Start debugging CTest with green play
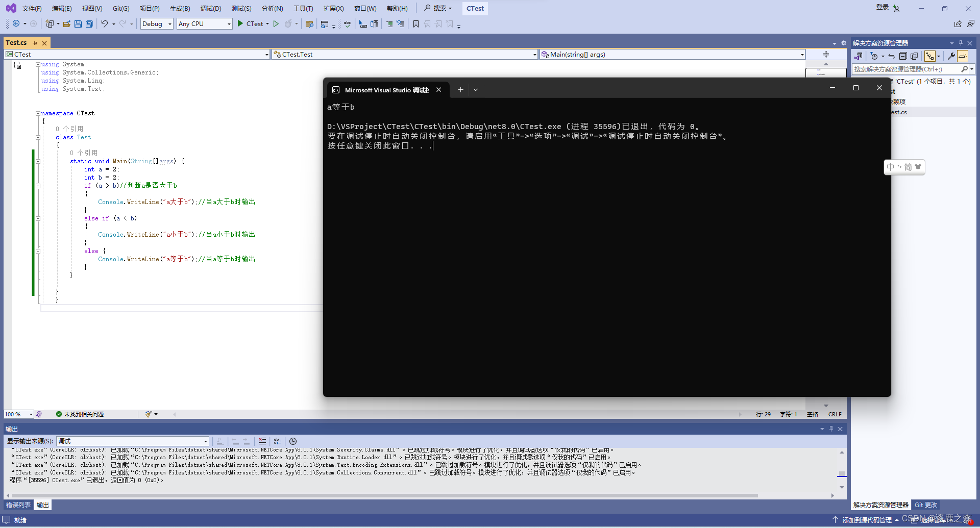This screenshot has height=528, width=980. point(240,23)
